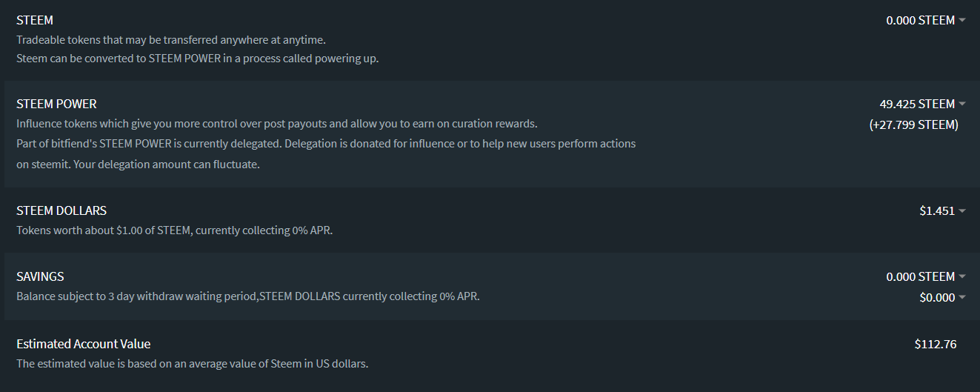
Task: Click the caret arrow beside $1.451
Action: 962,211
